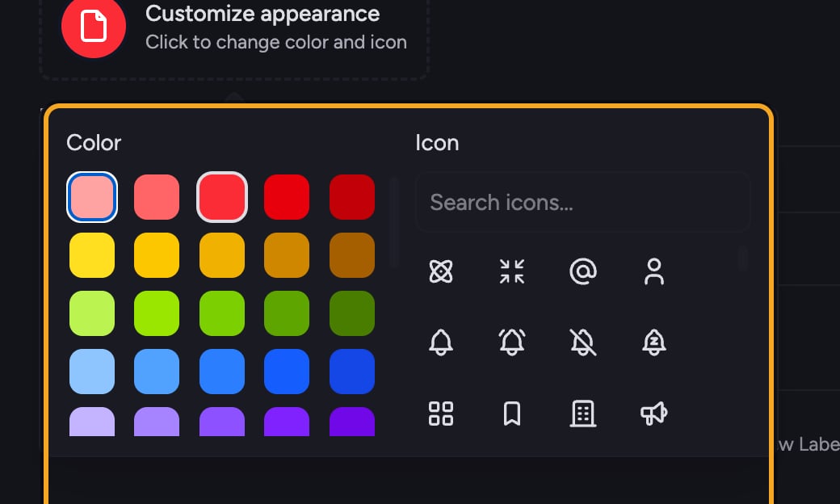Screen dimensions: 840x504
Task: Choose the pale sky blue swatch
Action: pyautogui.click(x=91, y=372)
